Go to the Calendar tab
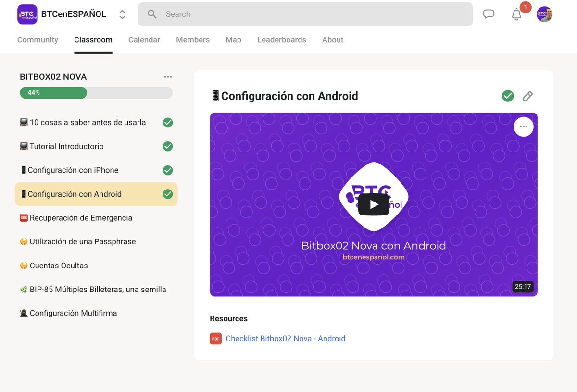Screen dimensions: 577x392 point(144,40)
